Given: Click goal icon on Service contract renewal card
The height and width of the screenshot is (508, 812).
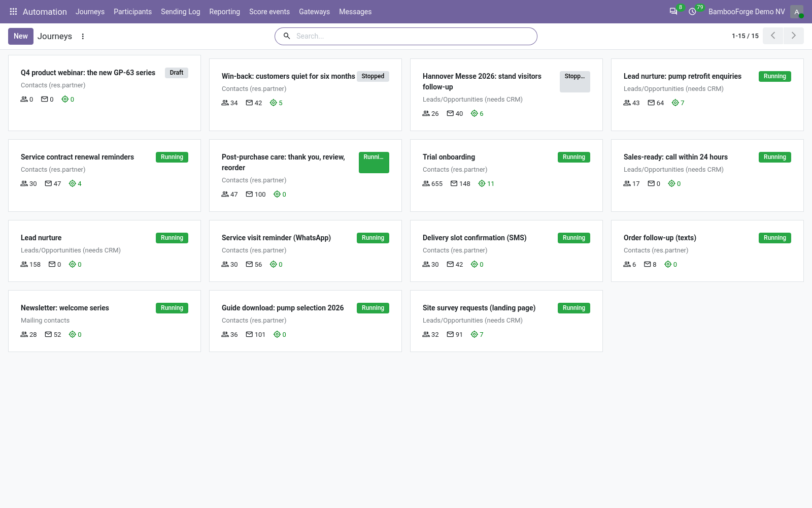Looking at the screenshot, I should [x=73, y=183].
